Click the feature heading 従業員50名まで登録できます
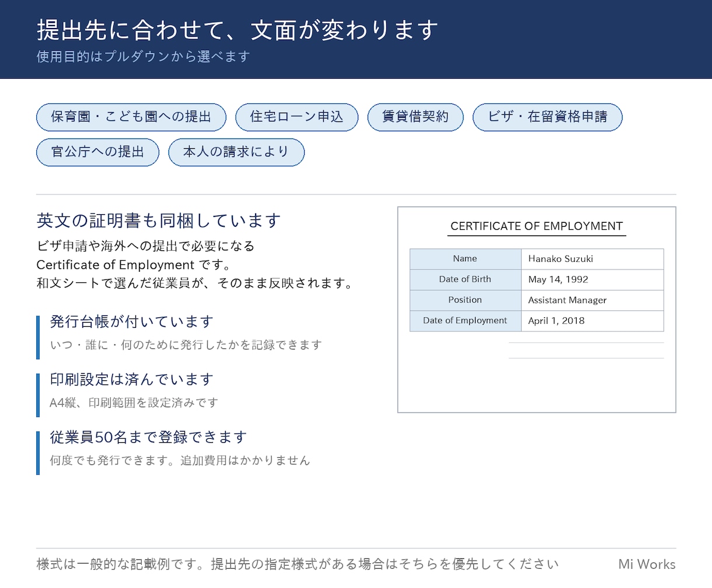 coord(148,437)
